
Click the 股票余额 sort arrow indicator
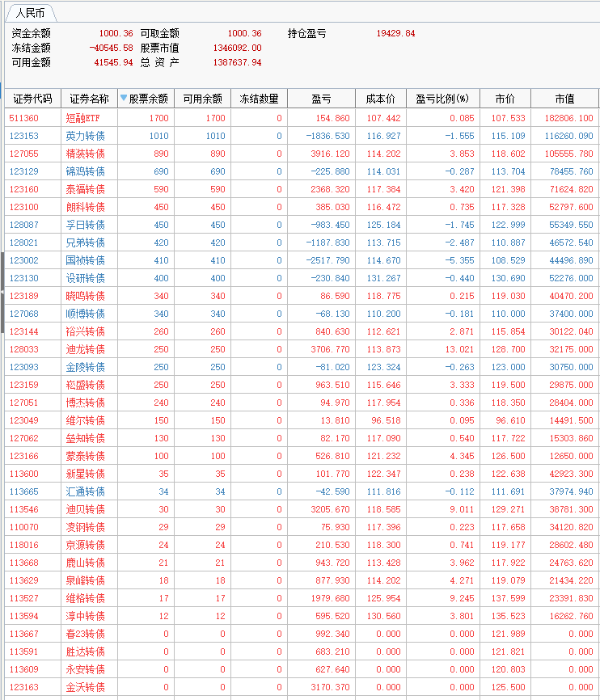124,98
